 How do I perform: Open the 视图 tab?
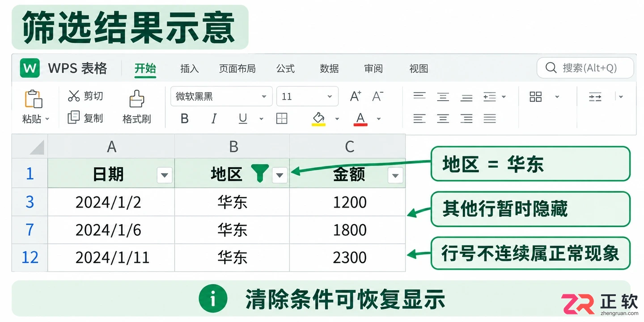pyautogui.click(x=419, y=68)
